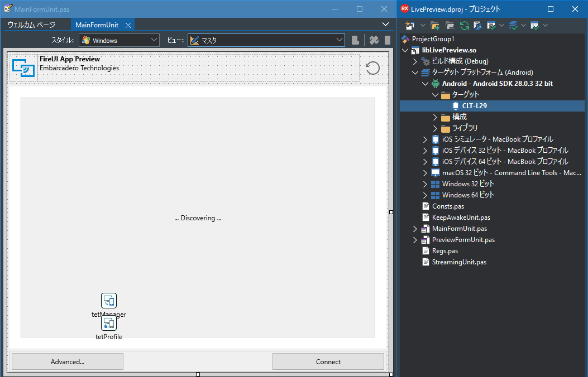Select Consts.pas file in project tree
This screenshot has height=377, width=588.
[448, 206]
